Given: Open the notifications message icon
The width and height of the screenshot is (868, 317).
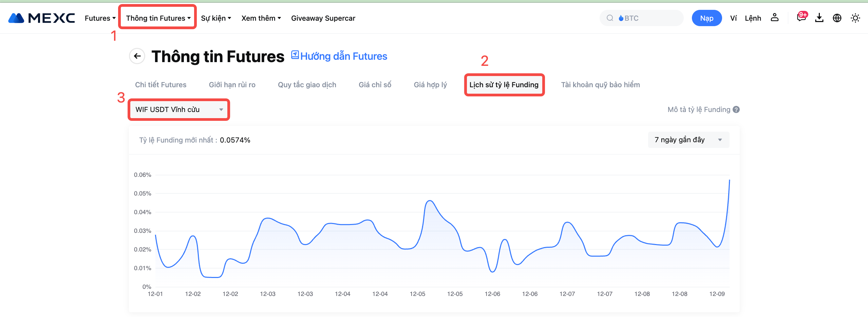Looking at the screenshot, I should pyautogui.click(x=801, y=18).
